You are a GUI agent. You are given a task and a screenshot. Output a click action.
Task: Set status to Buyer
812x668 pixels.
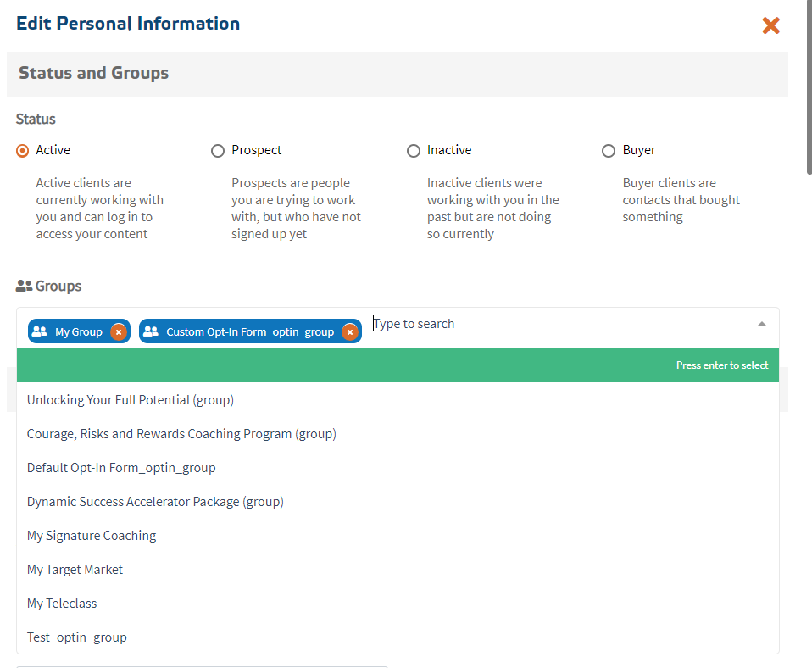pyautogui.click(x=609, y=151)
